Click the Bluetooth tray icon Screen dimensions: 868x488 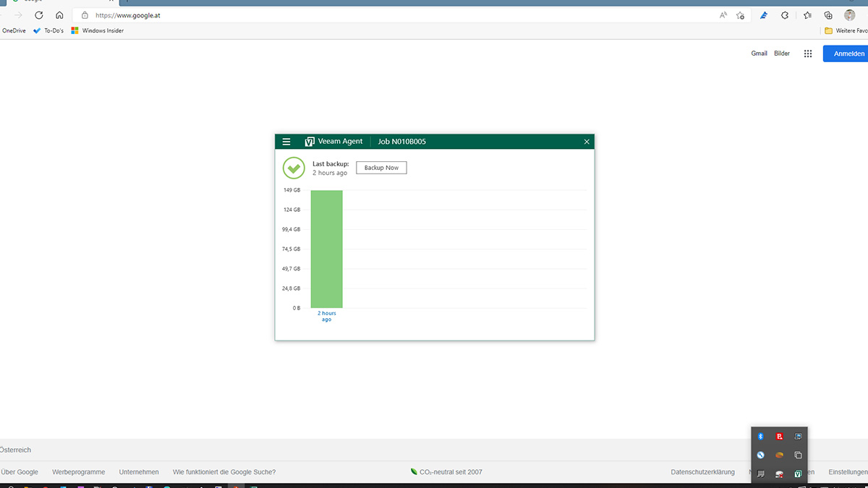761,437
